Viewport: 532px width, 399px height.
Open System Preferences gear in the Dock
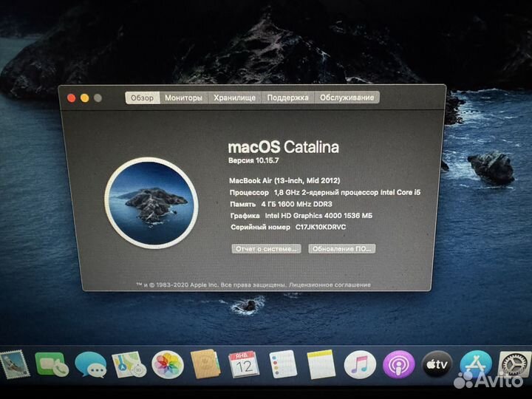coord(515,365)
